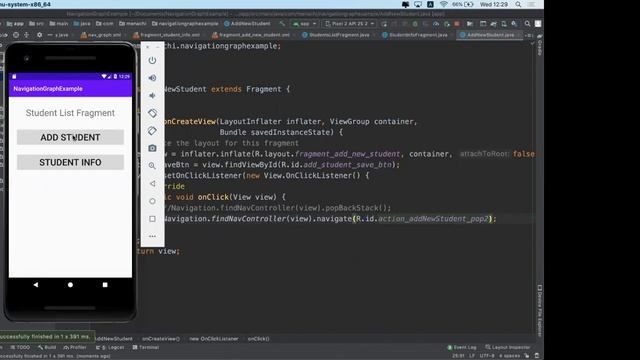This screenshot has width=640, height=360.
Task: Switch to the StudentInfoFragment.java tab
Action: (415, 35)
